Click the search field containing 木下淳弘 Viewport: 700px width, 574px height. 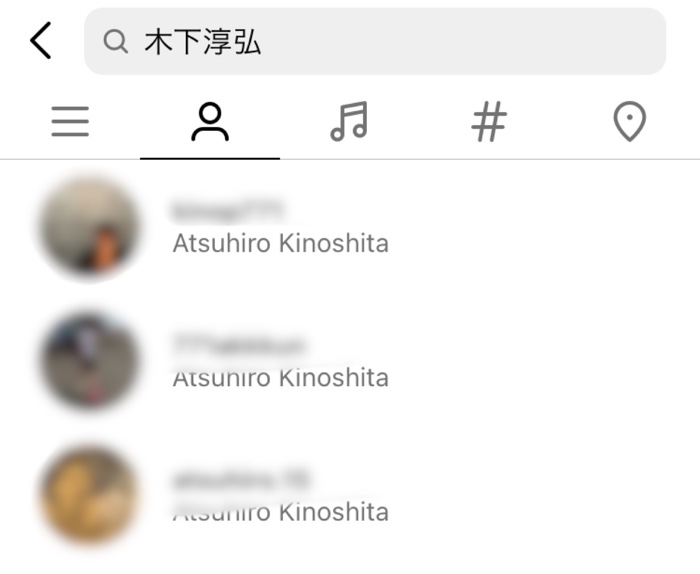tap(375, 41)
